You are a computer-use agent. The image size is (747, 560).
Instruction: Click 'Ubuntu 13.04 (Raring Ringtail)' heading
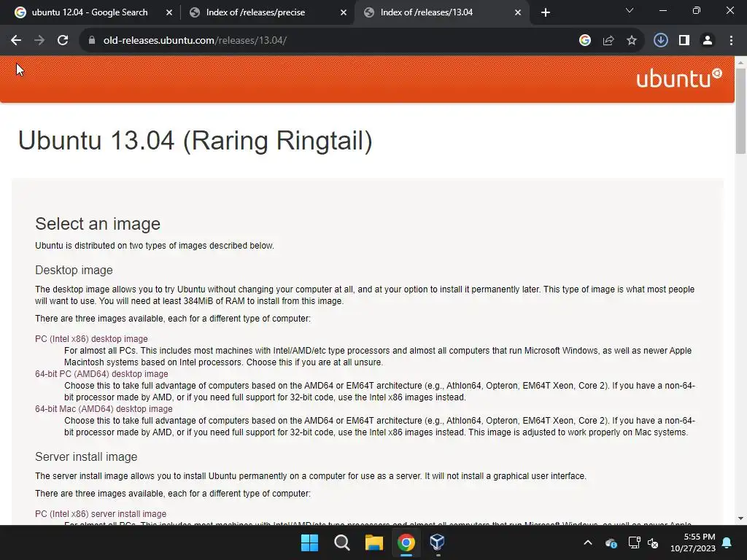tap(196, 141)
